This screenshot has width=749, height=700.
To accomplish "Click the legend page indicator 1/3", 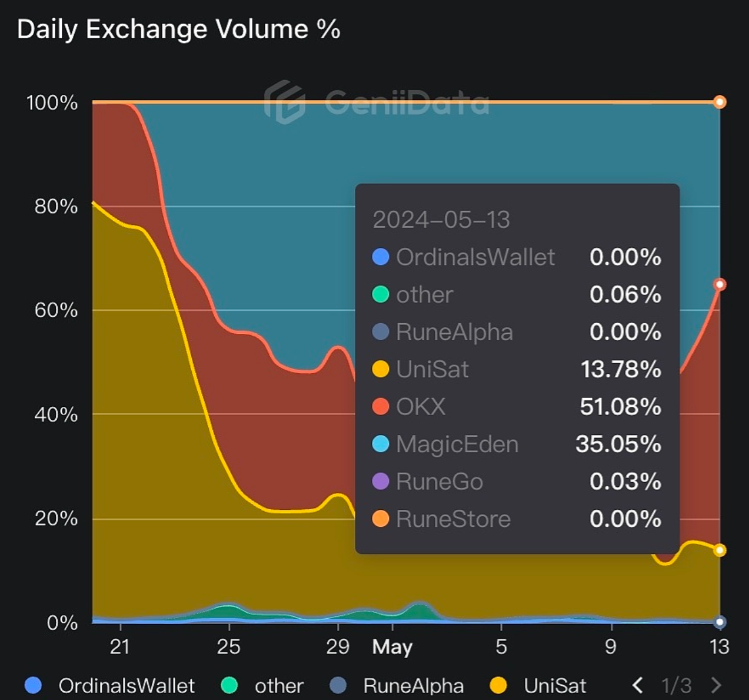I will point(677,685).
